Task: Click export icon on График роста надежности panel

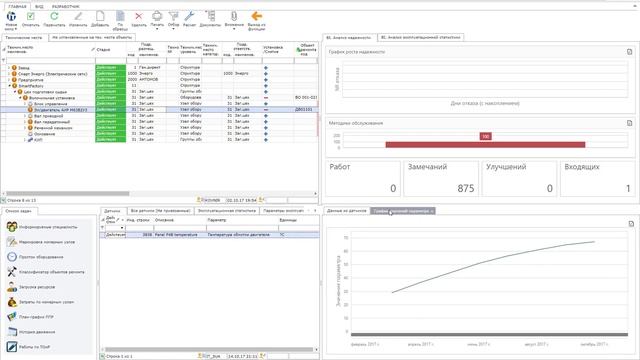Action: pyautogui.click(x=629, y=52)
